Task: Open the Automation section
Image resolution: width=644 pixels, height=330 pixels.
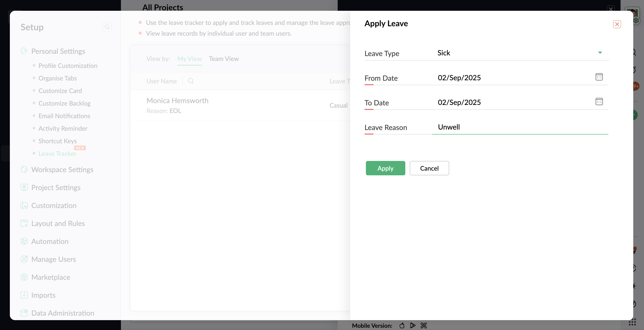Action: [x=50, y=241]
